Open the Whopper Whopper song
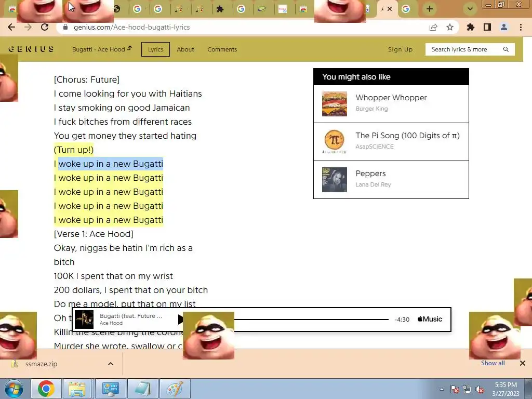Viewport: 532px width, 399px height. coord(391,98)
